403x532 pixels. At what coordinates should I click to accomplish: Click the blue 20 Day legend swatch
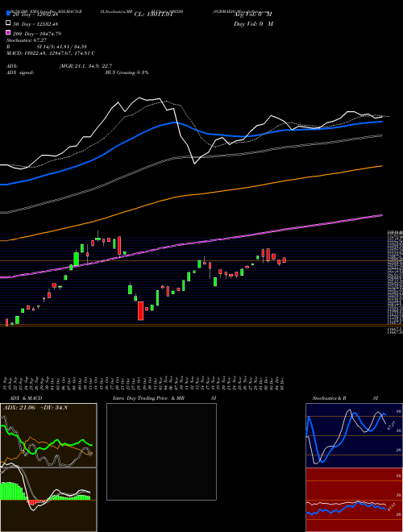[8, 14]
